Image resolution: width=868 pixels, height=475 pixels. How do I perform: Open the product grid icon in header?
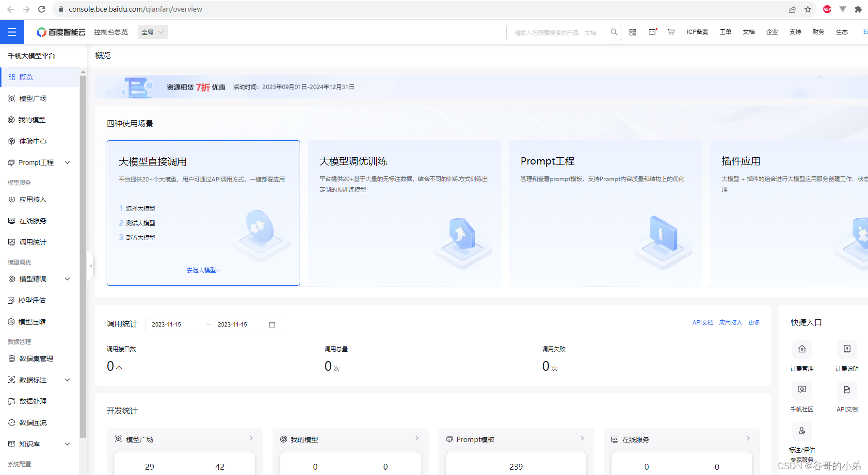(633, 32)
